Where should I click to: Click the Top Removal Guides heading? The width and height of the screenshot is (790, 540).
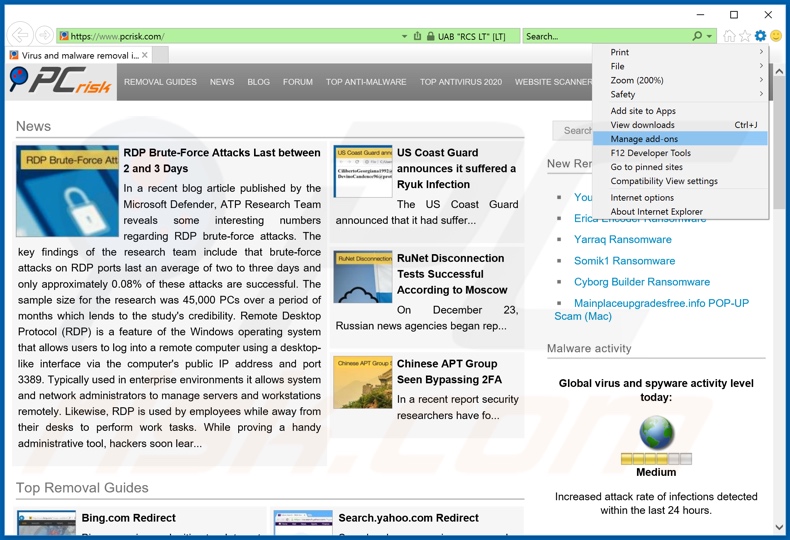coord(82,488)
